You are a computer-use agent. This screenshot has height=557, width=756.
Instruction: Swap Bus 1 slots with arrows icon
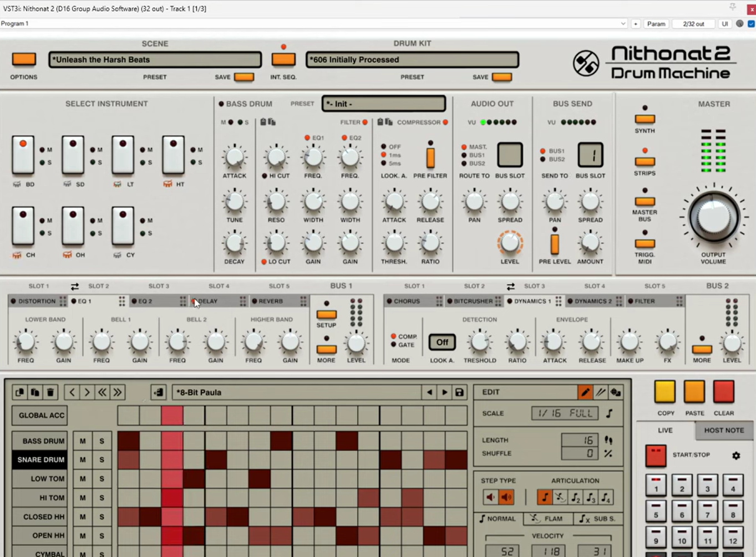click(x=74, y=286)
